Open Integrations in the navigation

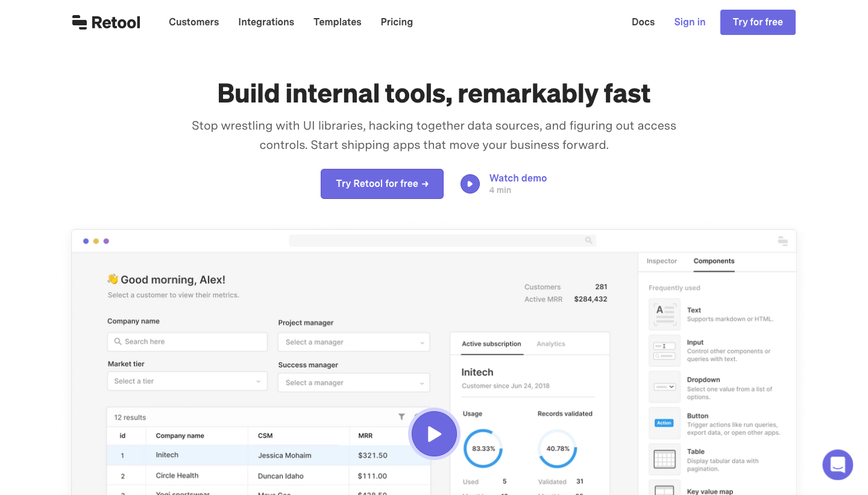(x=266, y=22)
